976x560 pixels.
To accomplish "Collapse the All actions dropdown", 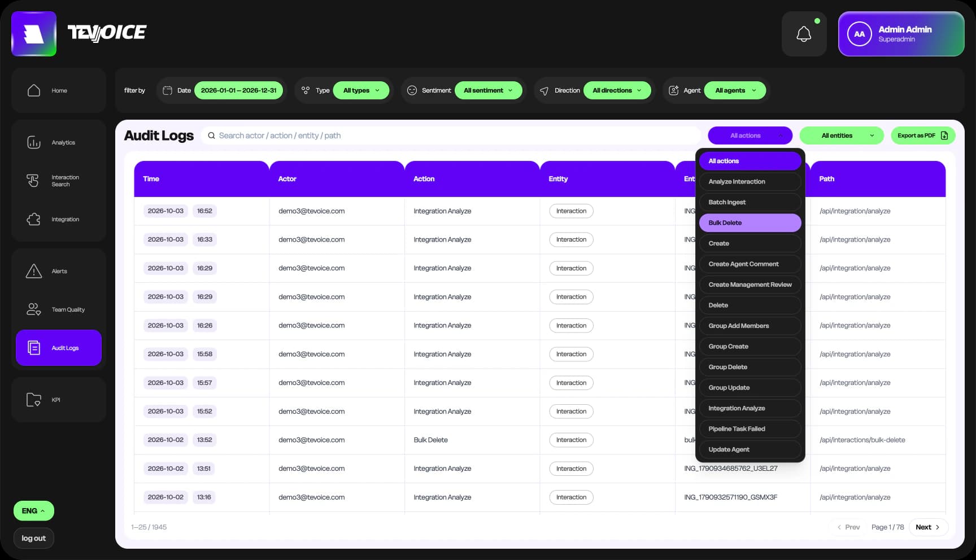I will 750,135.
